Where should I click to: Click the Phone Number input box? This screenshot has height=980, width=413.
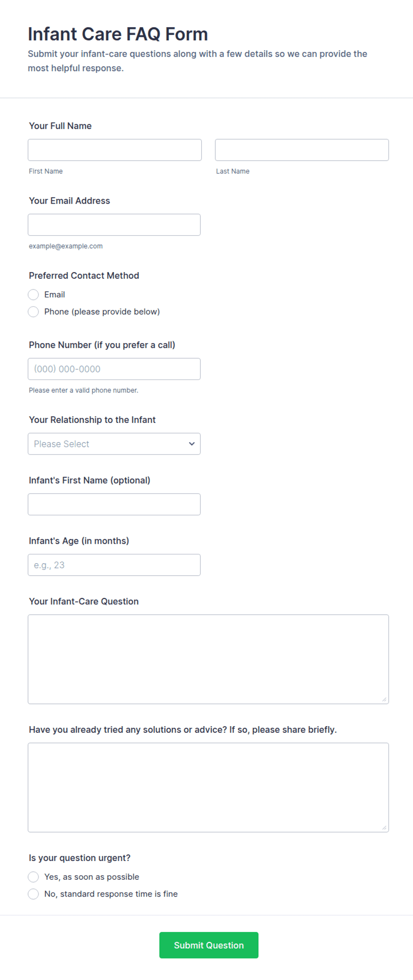pyautogui.click(x=114, y=369)
